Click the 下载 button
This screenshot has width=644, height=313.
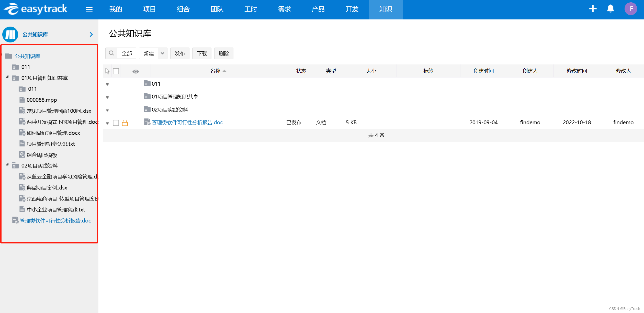click(202, 53)
